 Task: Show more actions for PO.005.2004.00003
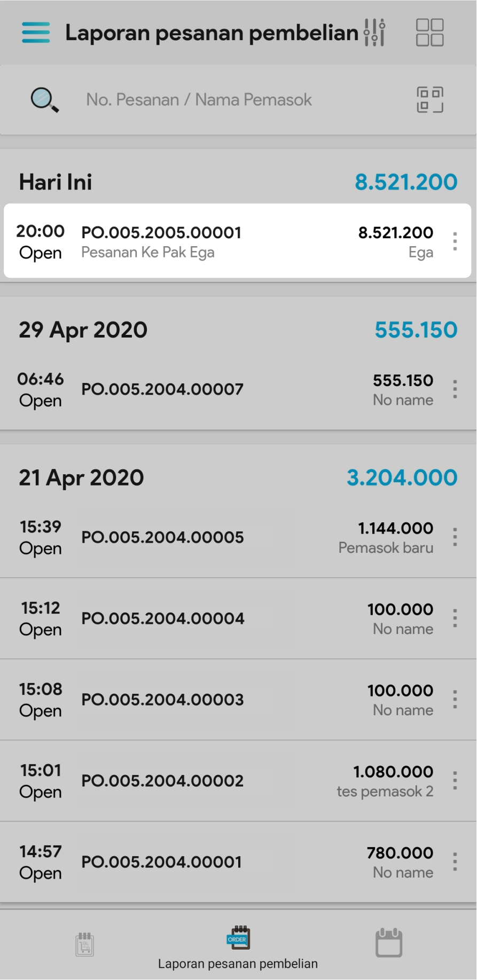455,699
